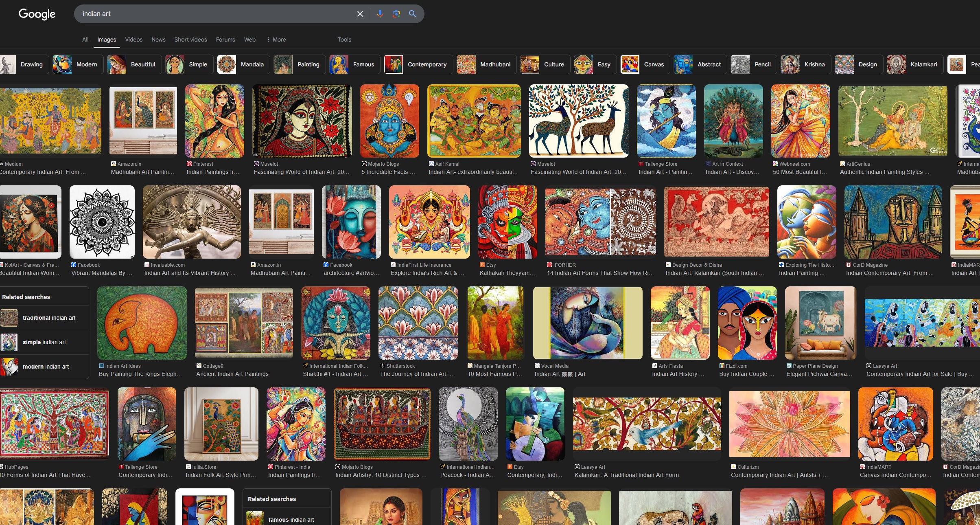The width and height of the screenshot is (980, 525).
Task: Open related search famous indian art
Action: 287,517
